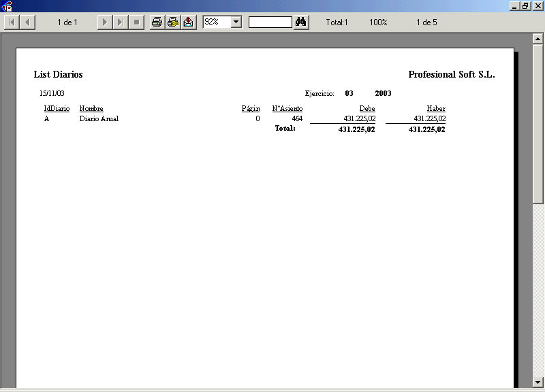The height and width of the screenshot is (392, 545).
Task: Open the 92% zoom dropdown
Action: point(236,22)
